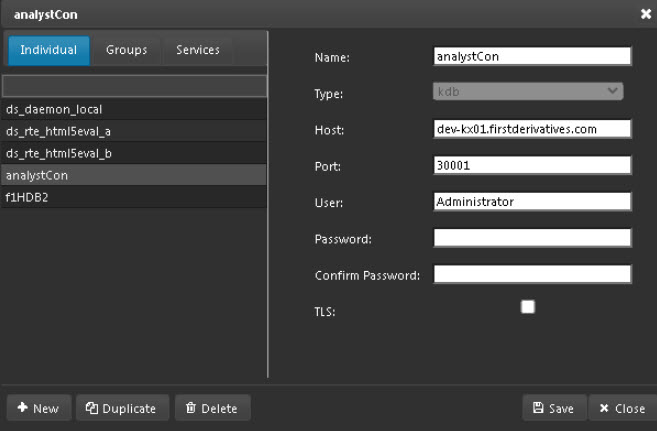Click the Confirm Password field
Image resolution: width=657 pixels, height=431 pixels.
pos(532,274)
